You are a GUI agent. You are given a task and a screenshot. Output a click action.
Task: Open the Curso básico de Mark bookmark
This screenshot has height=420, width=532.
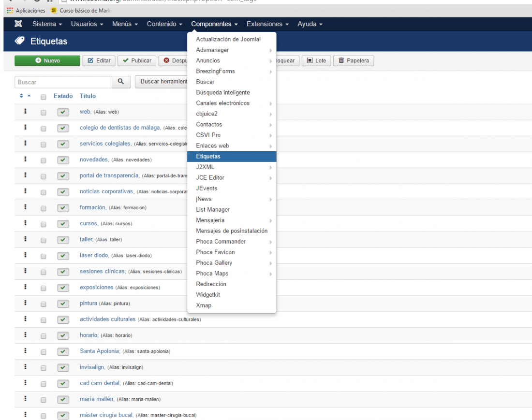tap(81, 11)
